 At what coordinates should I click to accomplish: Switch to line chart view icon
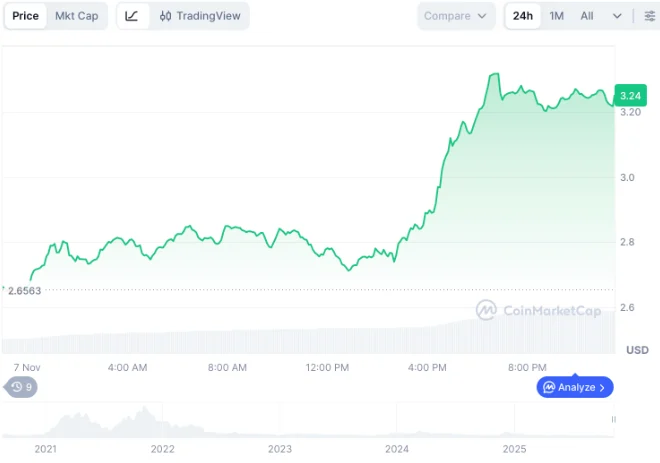tap(132, 16)
